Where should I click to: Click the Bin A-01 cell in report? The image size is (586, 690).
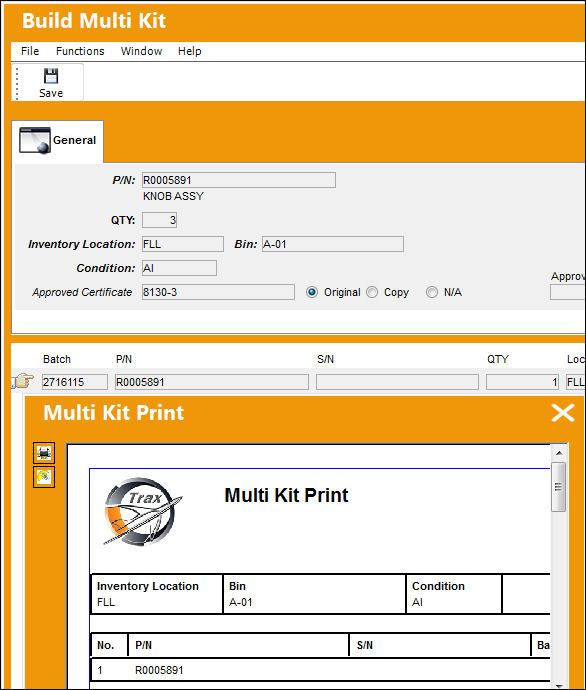tap(314, 594)
